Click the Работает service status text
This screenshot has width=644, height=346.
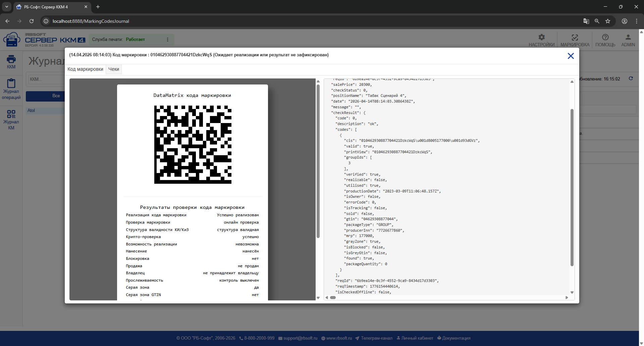136,40
